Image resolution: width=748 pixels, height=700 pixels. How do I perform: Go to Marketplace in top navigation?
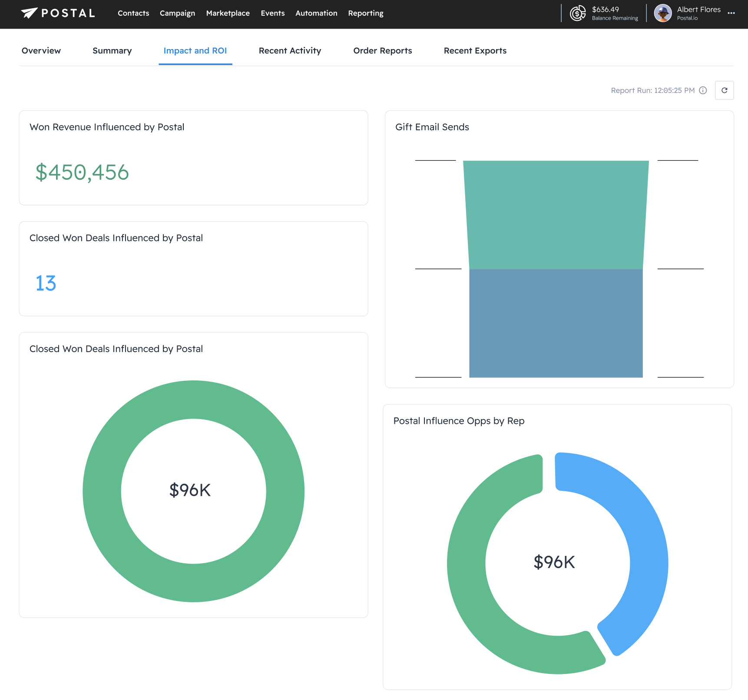pos(228,13)
